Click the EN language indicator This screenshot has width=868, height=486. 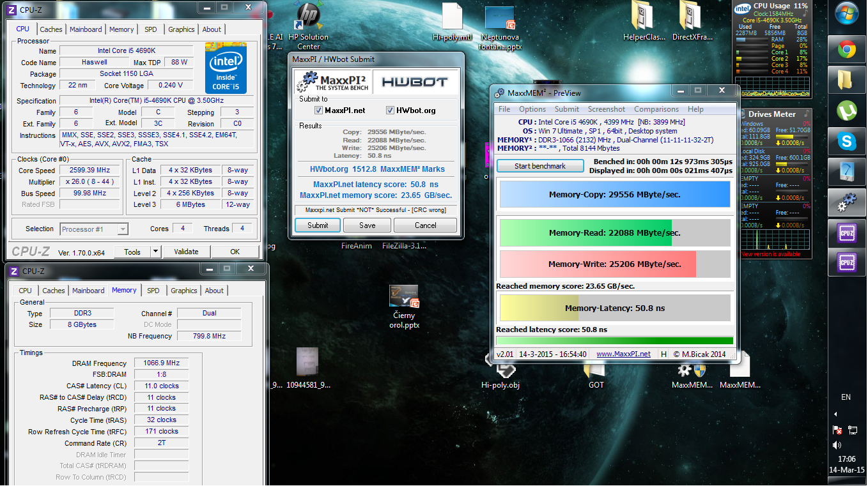point(846,397)
